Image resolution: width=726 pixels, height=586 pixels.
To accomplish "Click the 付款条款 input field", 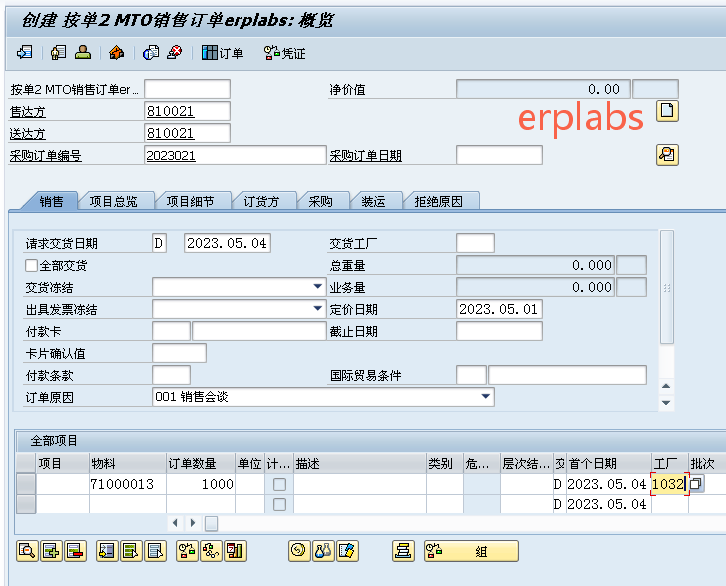I will 171,375.
